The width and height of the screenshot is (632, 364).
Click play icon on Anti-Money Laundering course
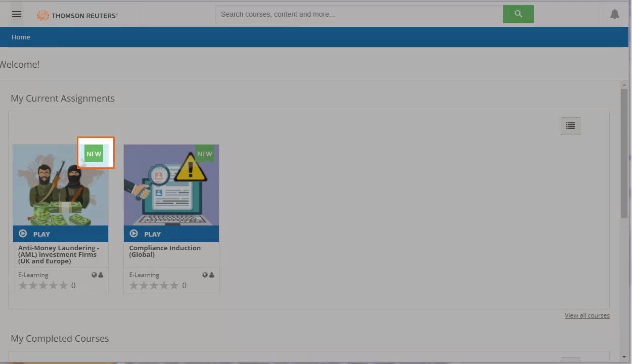click(x=23, y=234)
